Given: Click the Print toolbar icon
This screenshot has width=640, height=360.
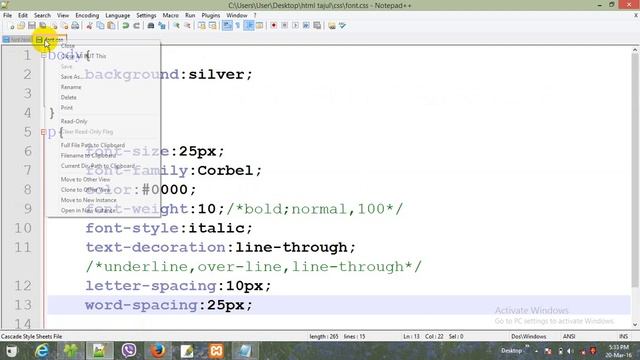Looking at the screenshot, I should (75, 26).
